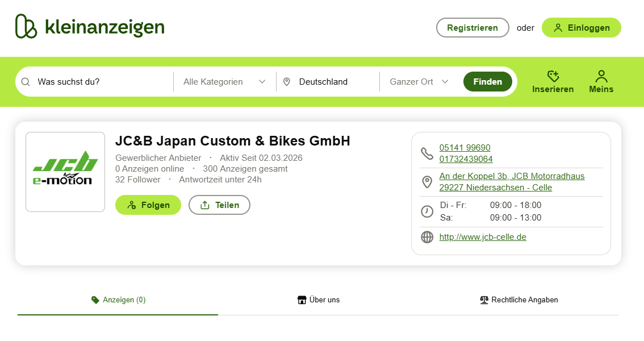Click the map pin icon beside the address
Screen dimensions: 644x341
[x=427, y=182]
